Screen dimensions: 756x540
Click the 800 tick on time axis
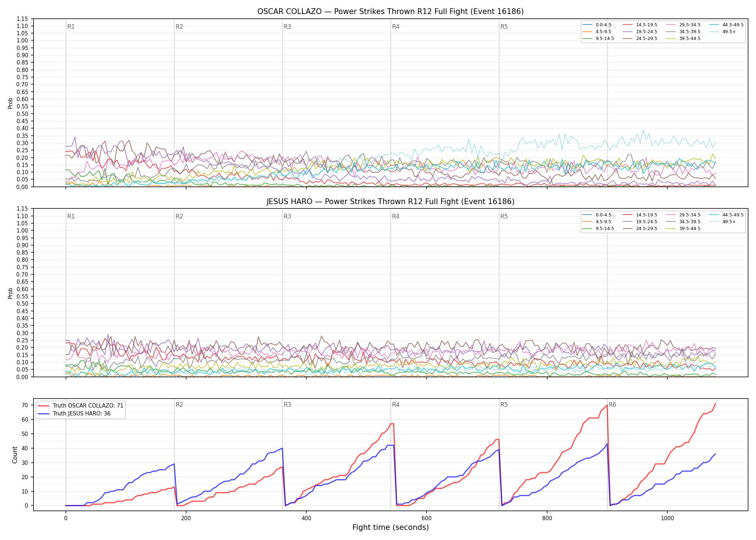(547, 518)
